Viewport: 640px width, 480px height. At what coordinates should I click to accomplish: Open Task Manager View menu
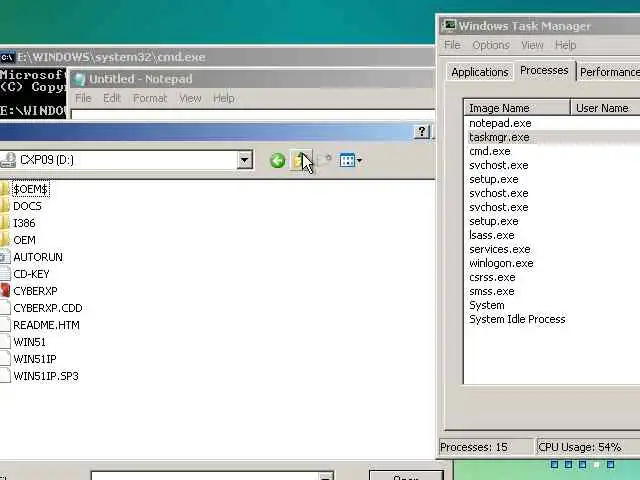532,45
